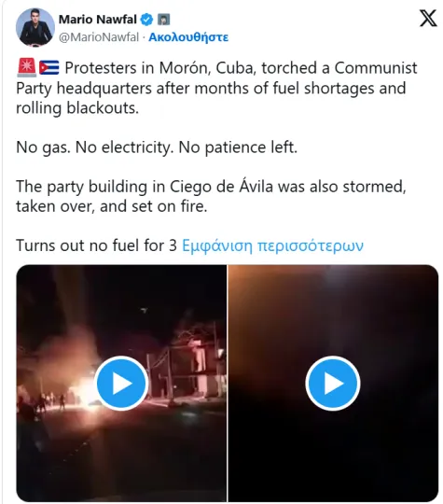This screenshot has width=443, height=504.
Task: Click the Mario Nawfal display name
Action: (x=98, y=20)
